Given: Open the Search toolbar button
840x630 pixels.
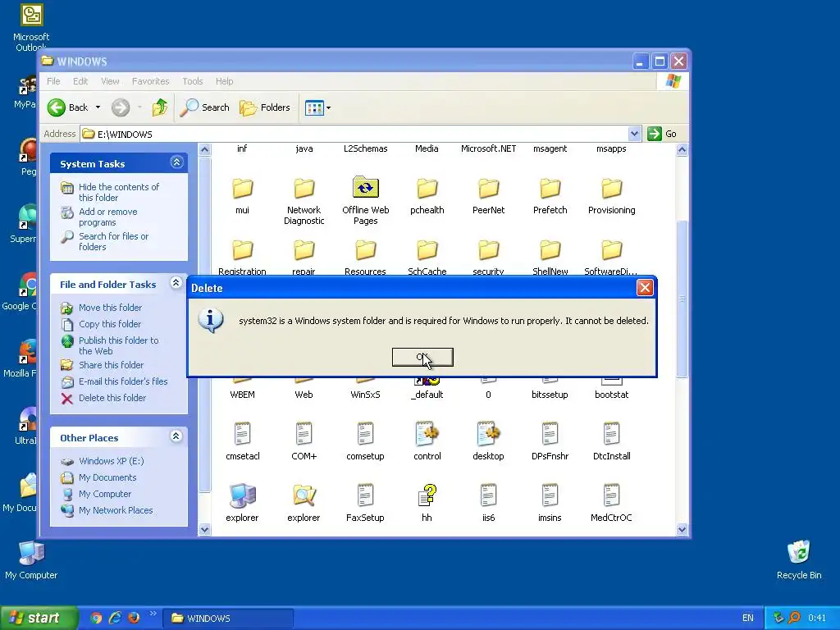Looking at the screenshot, I should 204,107.
